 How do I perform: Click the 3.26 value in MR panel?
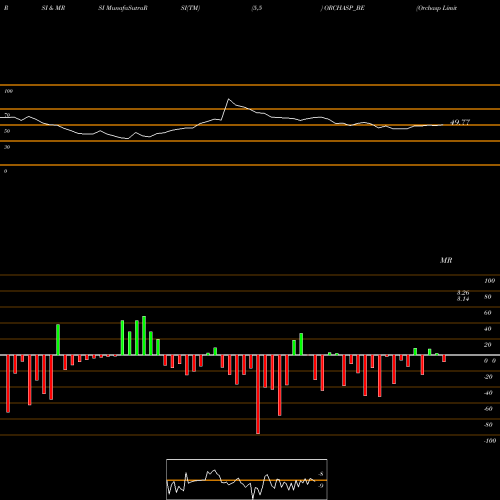(463, 292)
